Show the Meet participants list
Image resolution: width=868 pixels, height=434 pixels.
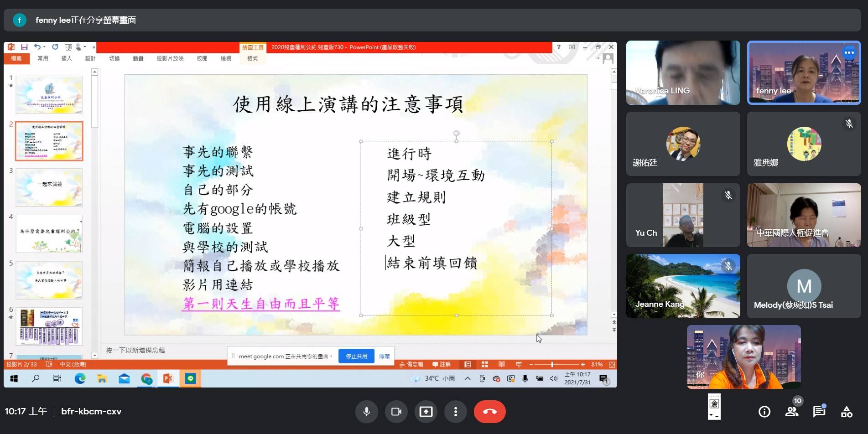point(792,411)
